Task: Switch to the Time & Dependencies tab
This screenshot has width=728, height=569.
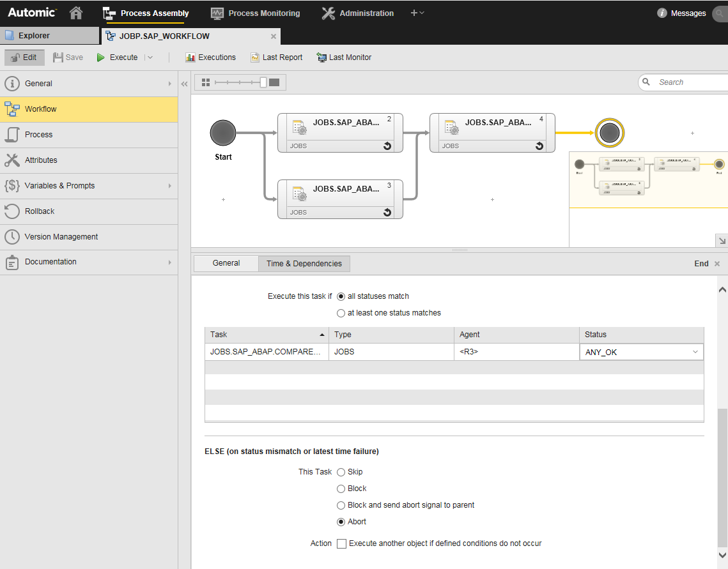Action: pos(304,263)
